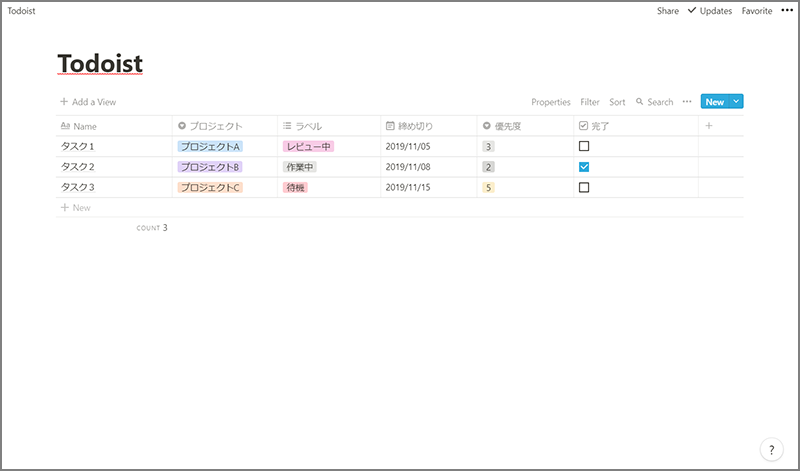800x471 pixels.
Task: Open the database three-dot options next to Search
Action: [x=687, y=102]
